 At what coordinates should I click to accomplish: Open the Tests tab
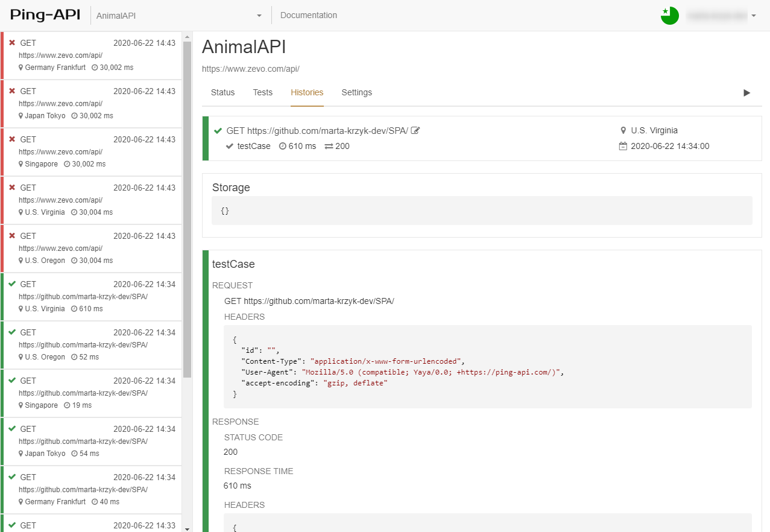pyautogui.click(x=263, y=92)
